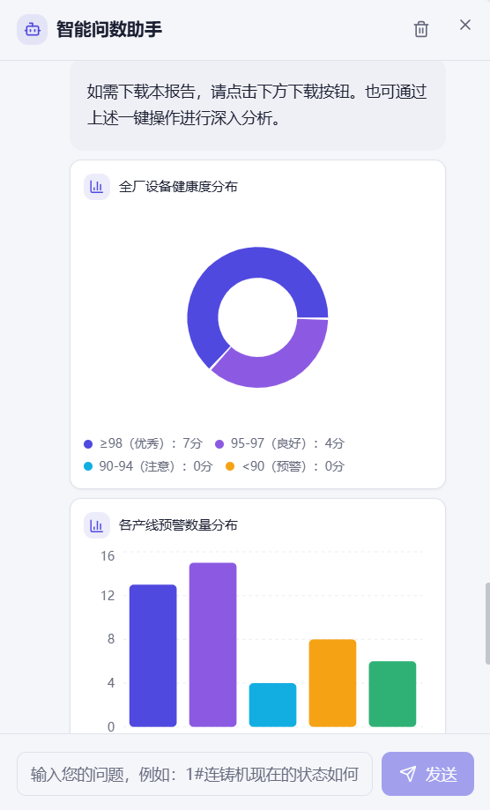
Task: Click the 各产线预警数量分布 chart title
Action: 178,525
